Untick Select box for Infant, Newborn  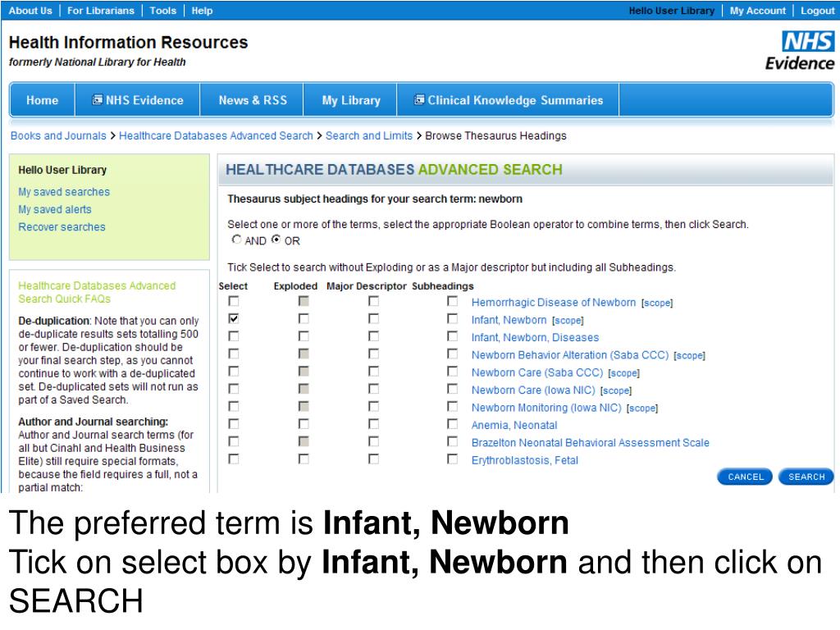point(234,319)
